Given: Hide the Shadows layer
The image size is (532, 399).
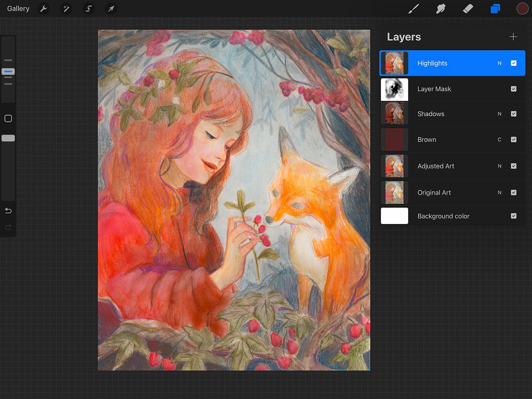Looking at the screenshot, I should [x=514, y=114].
